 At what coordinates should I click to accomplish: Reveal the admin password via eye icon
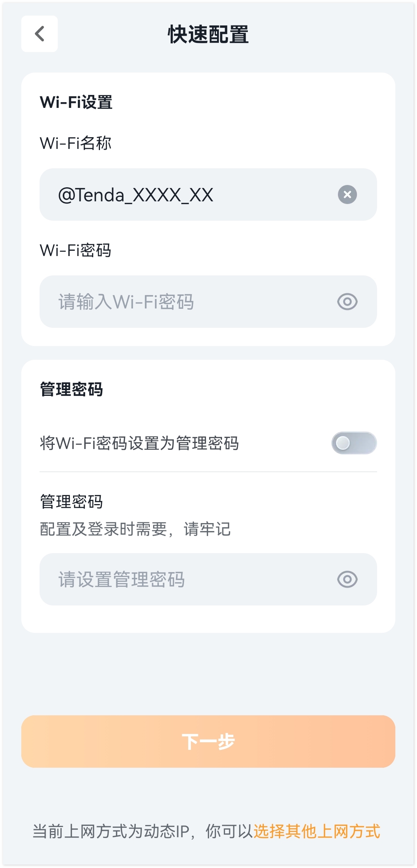coord(347,580)
